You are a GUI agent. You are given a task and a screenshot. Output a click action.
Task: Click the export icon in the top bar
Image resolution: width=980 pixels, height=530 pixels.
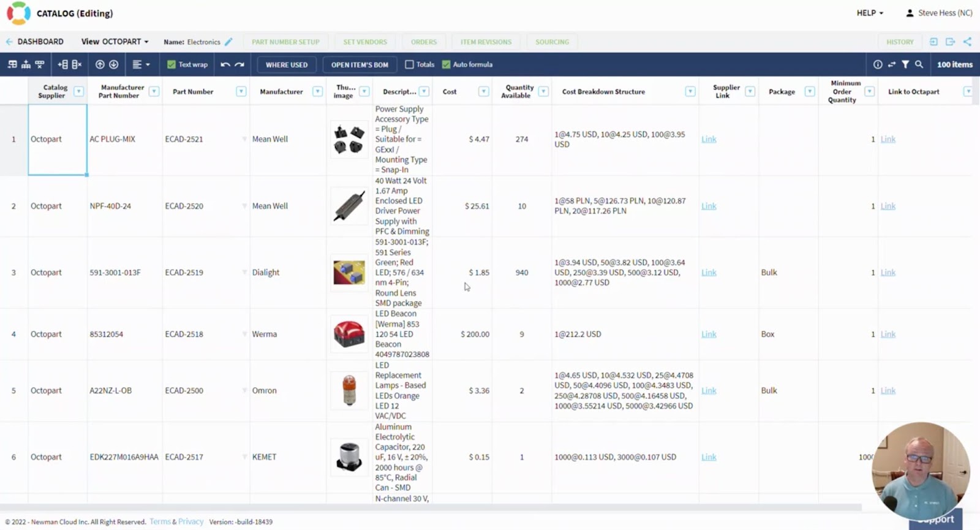pyautogui.click(x=950, y=42)
